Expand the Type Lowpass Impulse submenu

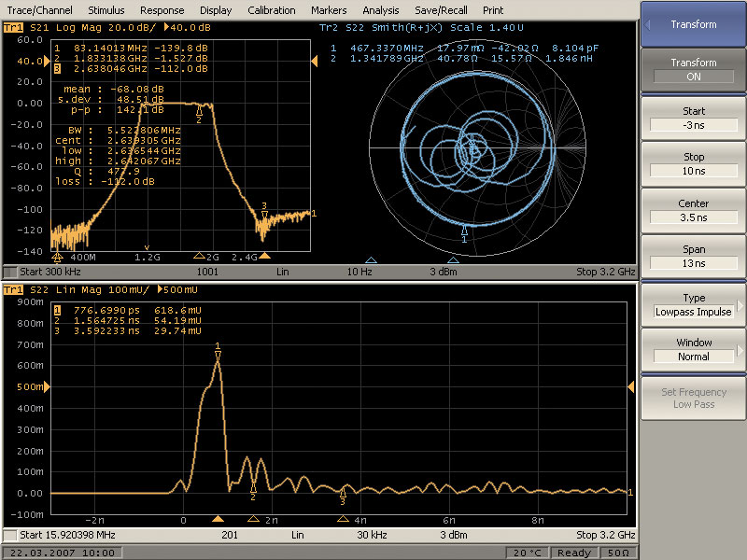(693, 305)
